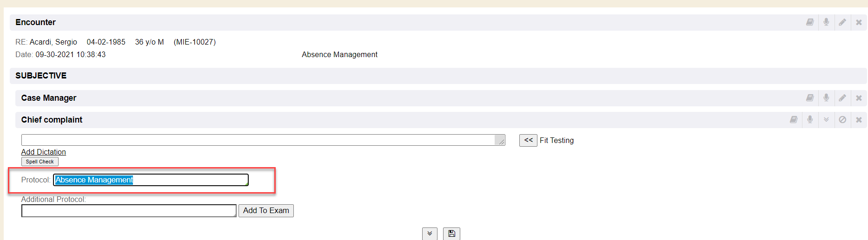This screenshot has width=868, height=240.
Task: Remove the Case Manager section with X icon
Action: coord(859,98)
